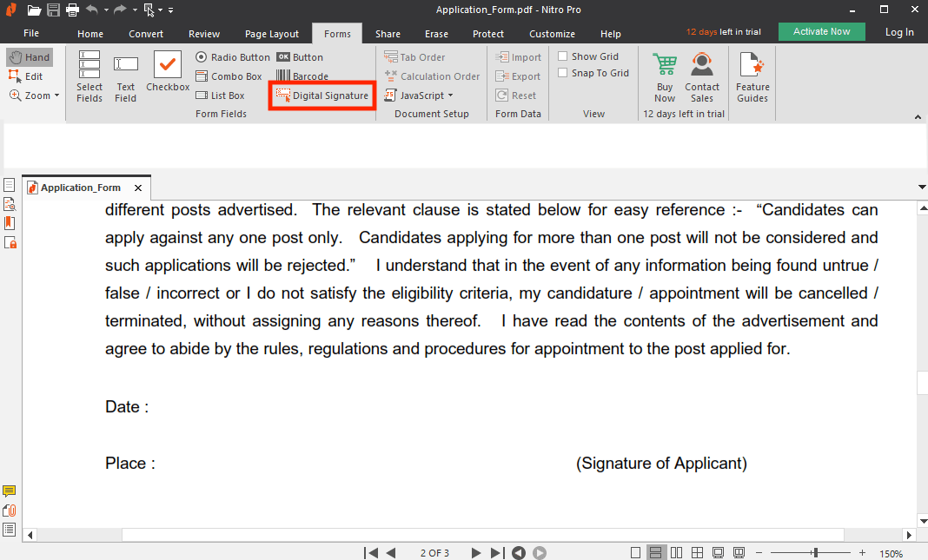Open Feature Guides
This screenshot has width=928, height=560.
pos(752,76)
